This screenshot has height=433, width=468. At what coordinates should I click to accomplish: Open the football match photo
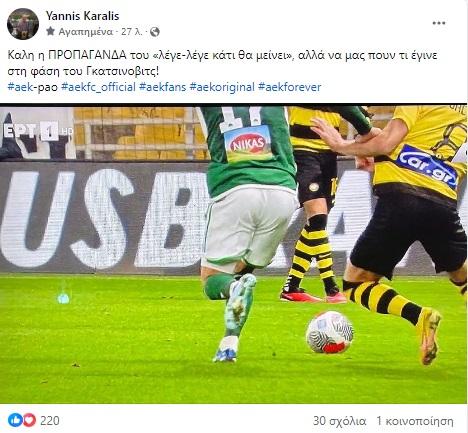(x=233, y=255)
